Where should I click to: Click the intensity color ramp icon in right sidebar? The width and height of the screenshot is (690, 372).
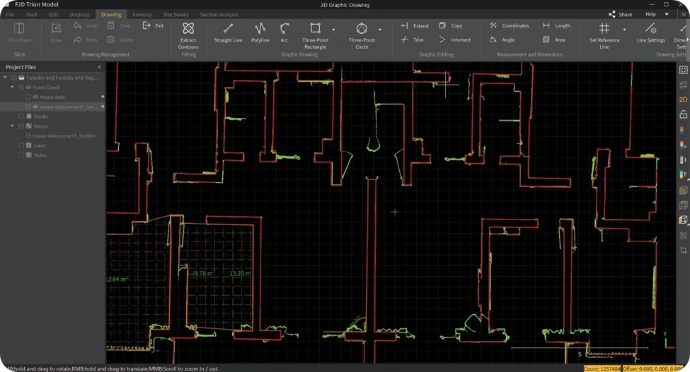click(683, 145)
